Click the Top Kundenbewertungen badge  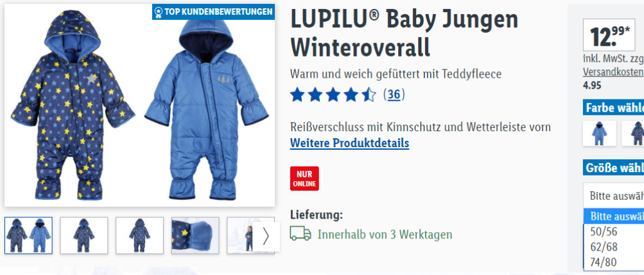pyautogui.click(x=213, y=12)
